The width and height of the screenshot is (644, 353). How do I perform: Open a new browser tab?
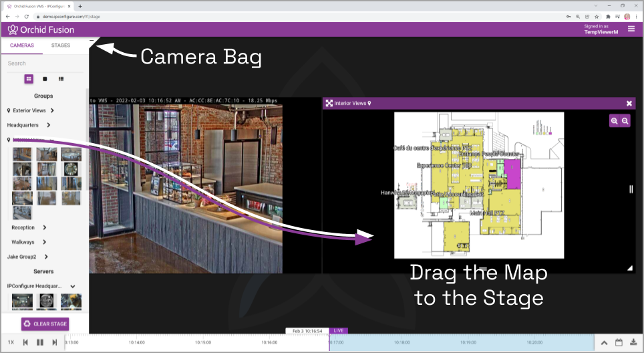(x=80, y=6)
